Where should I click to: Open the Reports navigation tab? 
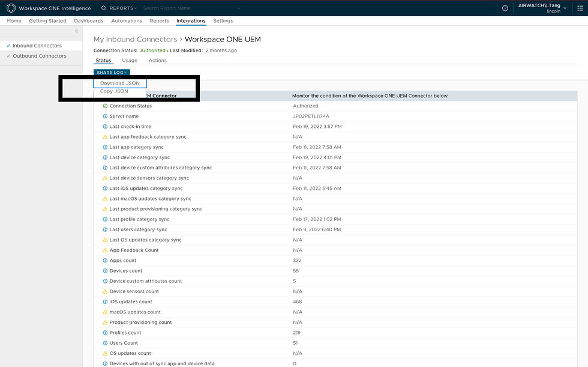[159, 20]
